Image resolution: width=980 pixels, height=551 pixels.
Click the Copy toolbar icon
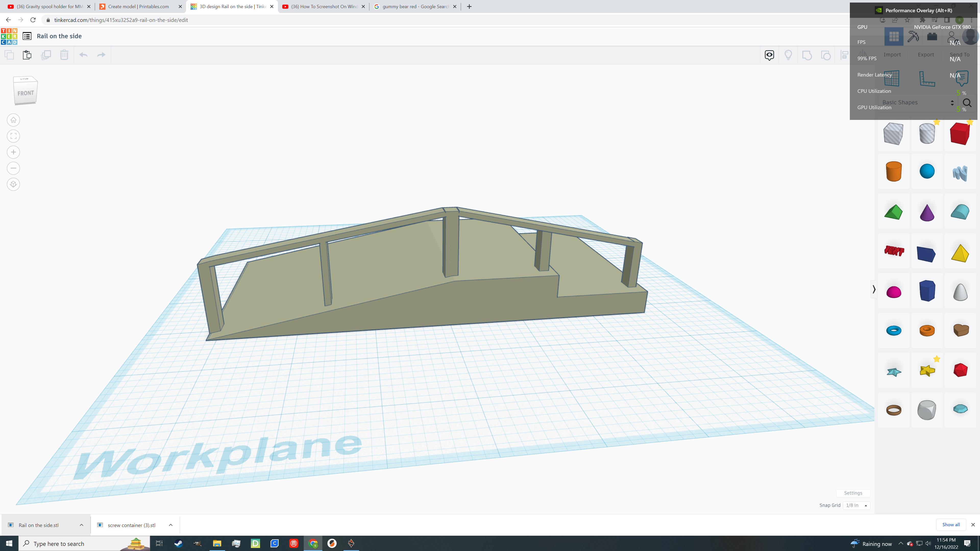(x=9, y=55)
